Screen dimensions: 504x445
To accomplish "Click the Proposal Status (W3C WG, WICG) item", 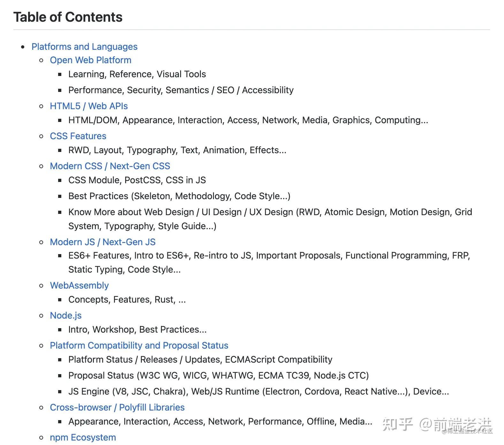I will (x=218, y=375).
